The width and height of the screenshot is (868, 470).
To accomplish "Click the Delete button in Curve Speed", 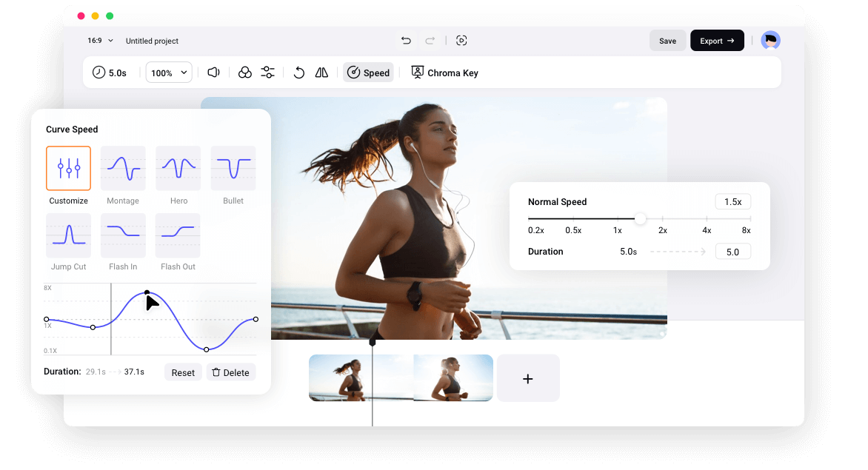I will (x=231, y=372).
